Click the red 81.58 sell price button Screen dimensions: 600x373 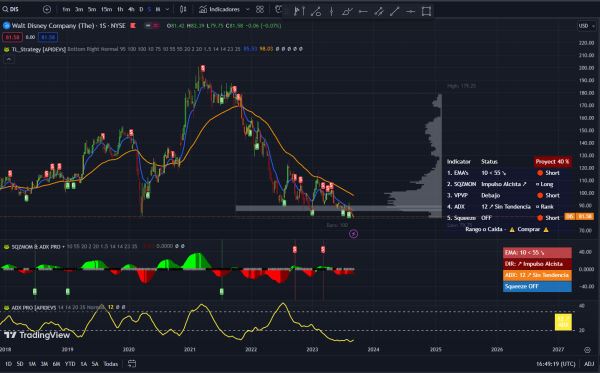coord(12,37)
